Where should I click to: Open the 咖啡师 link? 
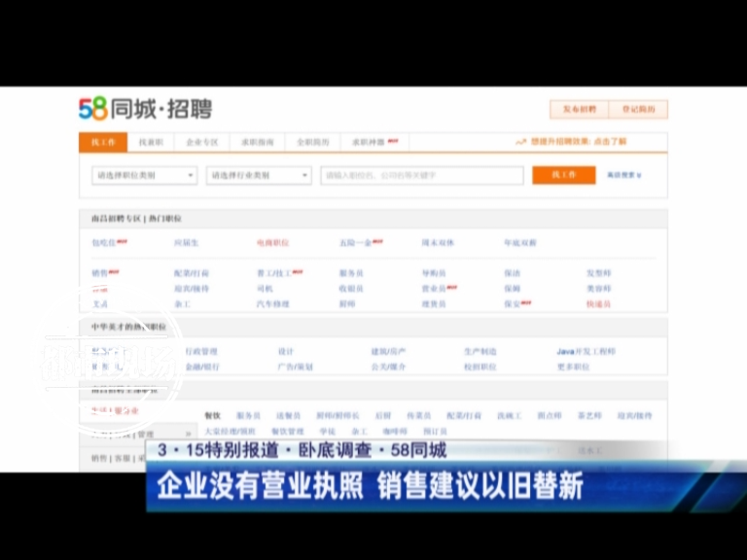click(x=395, y=432)
